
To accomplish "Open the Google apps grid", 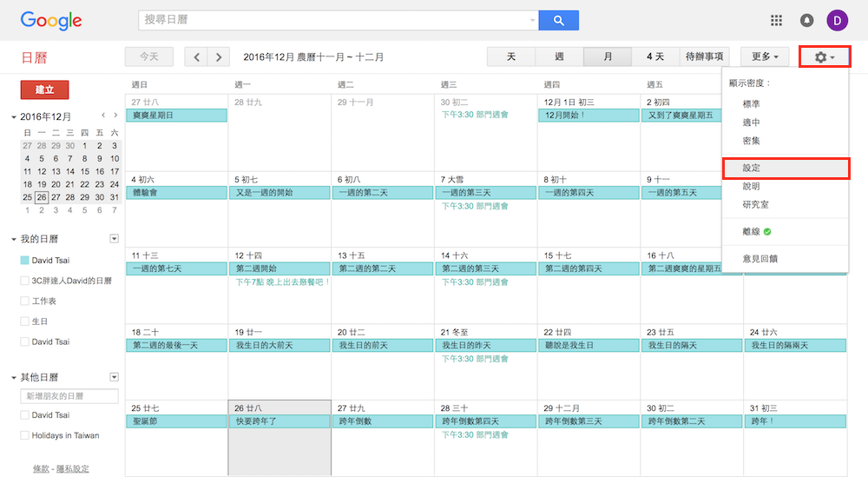I will [x=776, y=20].
